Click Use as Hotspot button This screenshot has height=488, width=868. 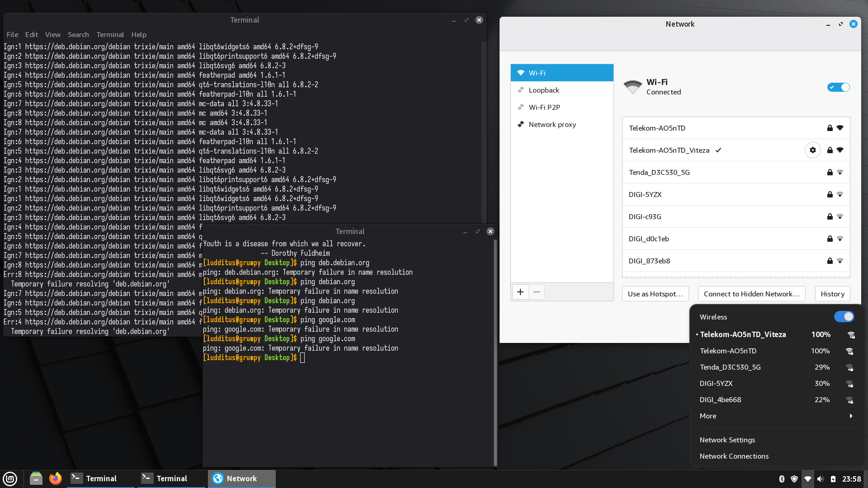655,294
